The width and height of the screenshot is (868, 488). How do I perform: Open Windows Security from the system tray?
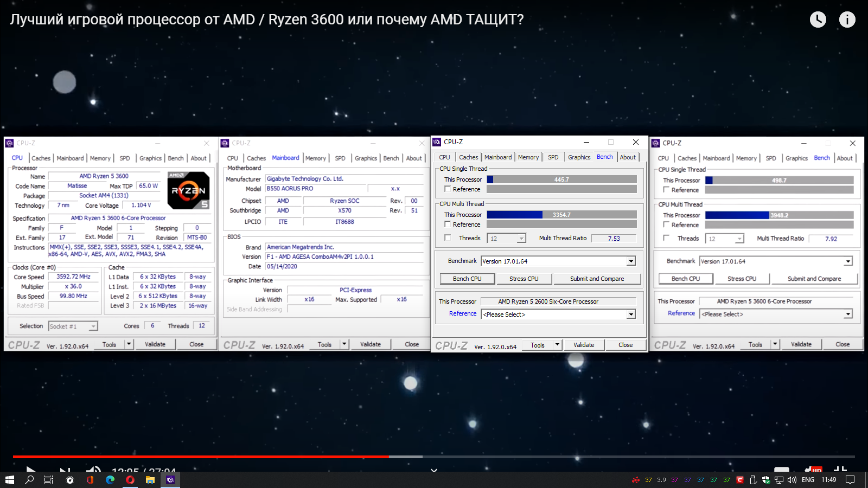click(766, 480)
